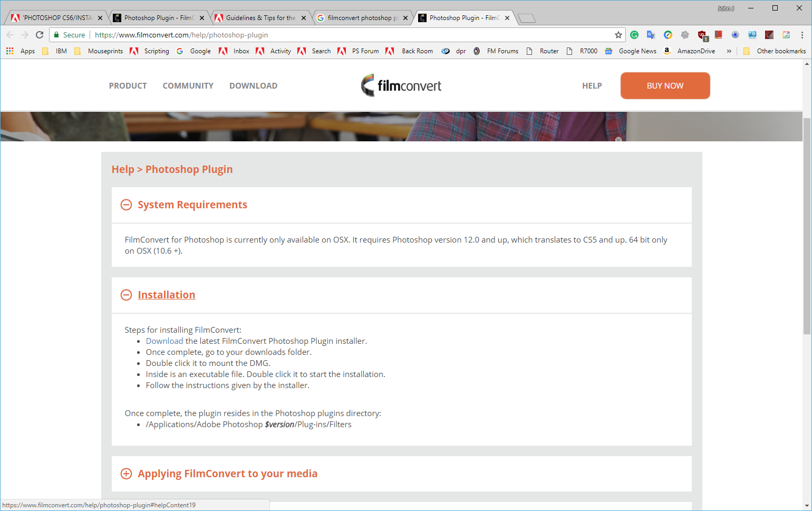Open the Activity bookmark
Viewport: 812px width, 511px height.
point(273,51)
